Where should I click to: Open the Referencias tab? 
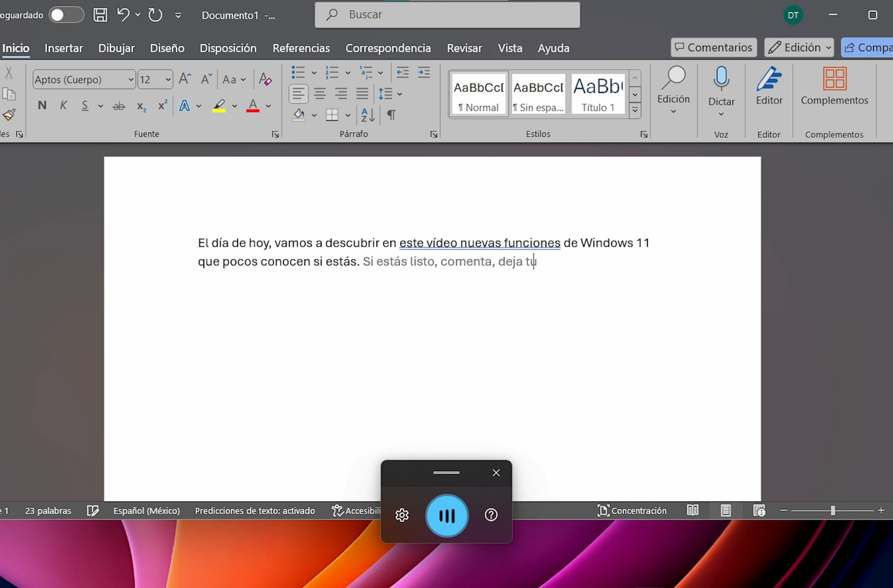pyautogui.click(x=301, y=48)
